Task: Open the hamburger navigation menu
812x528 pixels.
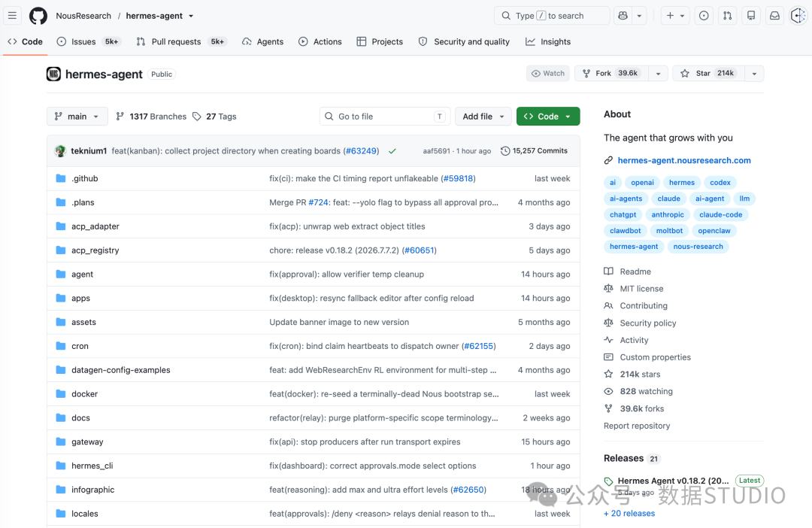Action: 13,16
